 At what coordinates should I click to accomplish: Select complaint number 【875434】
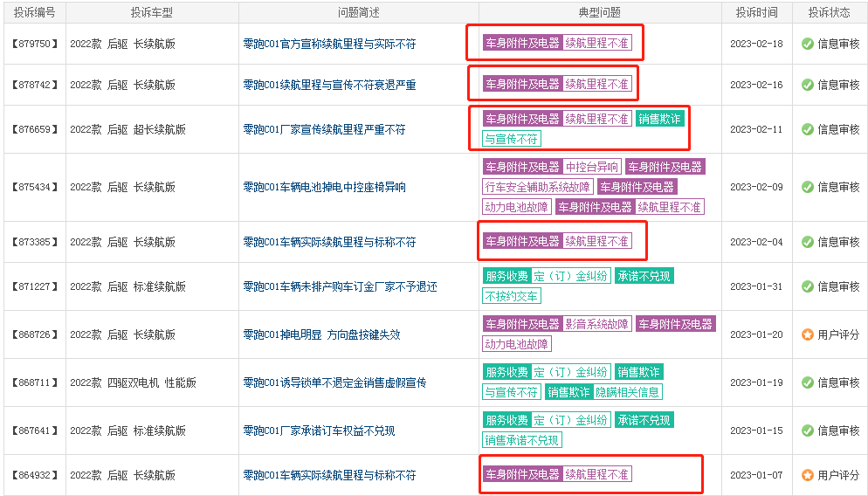[34, 187]
